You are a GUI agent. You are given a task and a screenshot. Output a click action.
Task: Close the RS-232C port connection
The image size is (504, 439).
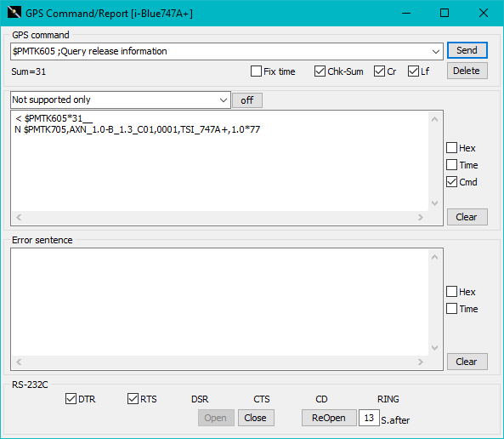(x=256, y=418)
